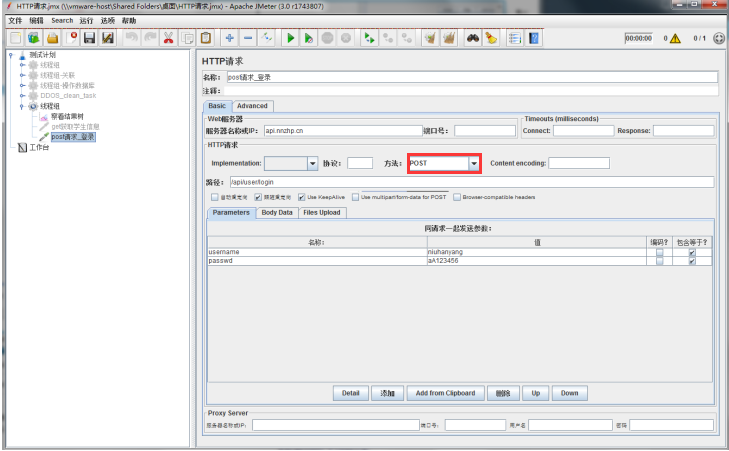This screenshot has width=729, height=451.
Task: Click the binoculars Search icon
Action: 473,38
